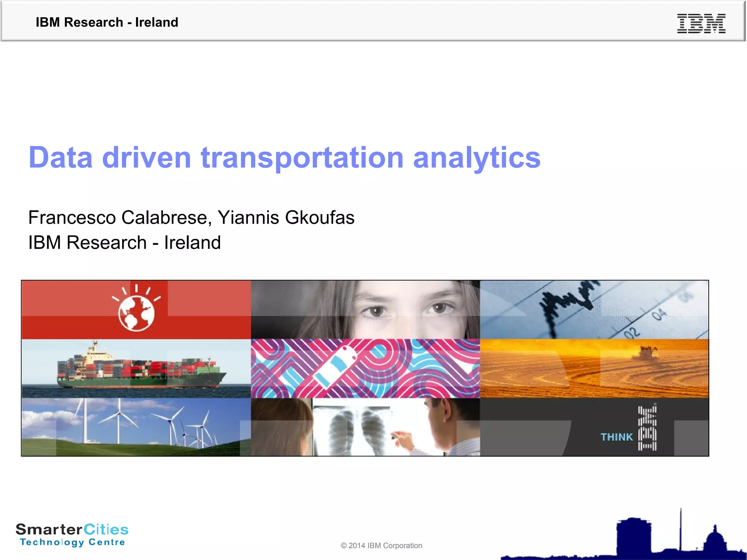Viewport: 747px width, 560px height.
Task: Click the stock chart graph image
Action: tap(594, 309)
